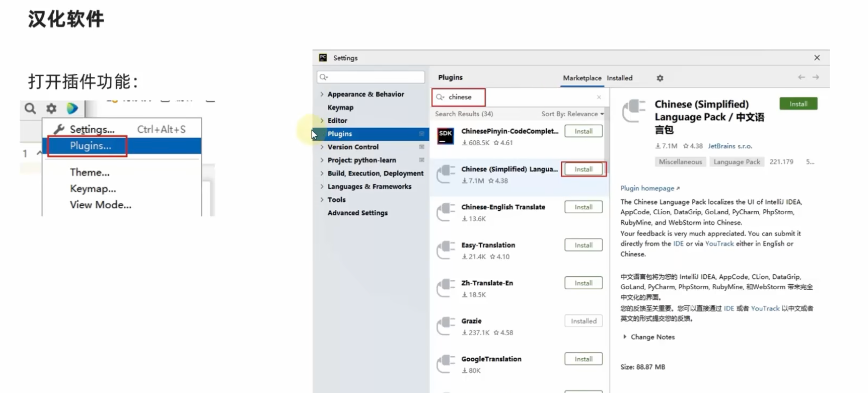Install Chinese (Simplified) Language Pack from list

point(583,169)
